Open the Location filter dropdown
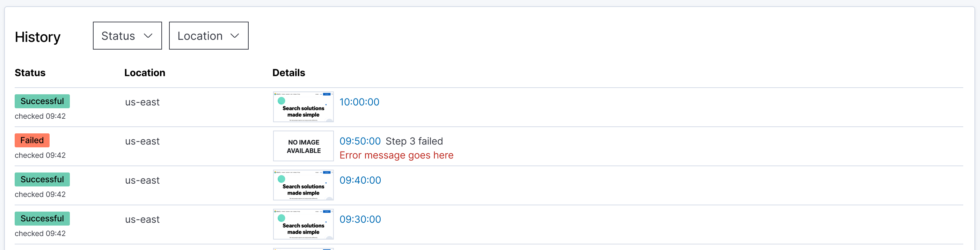 coord(208,35)
